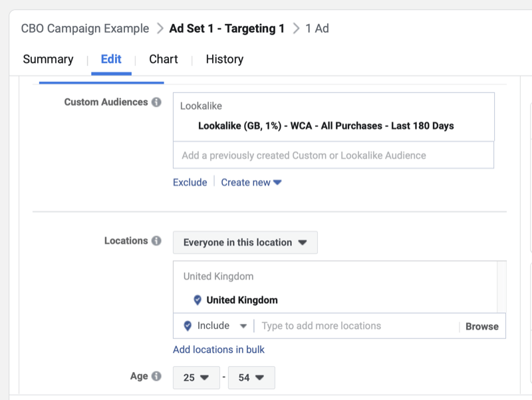
Task: Select the Lookalike GB 1% audience entry
Action: pos(325,126)
